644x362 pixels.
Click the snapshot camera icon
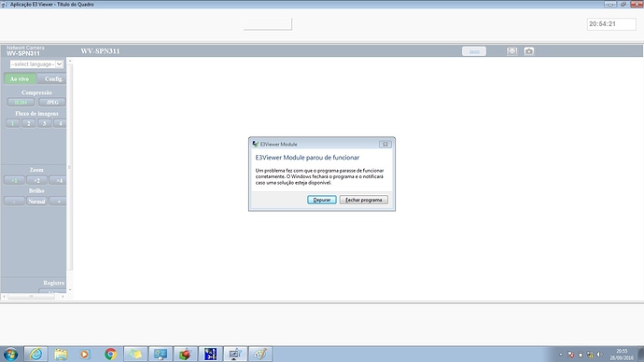click(x=528, y=51)
